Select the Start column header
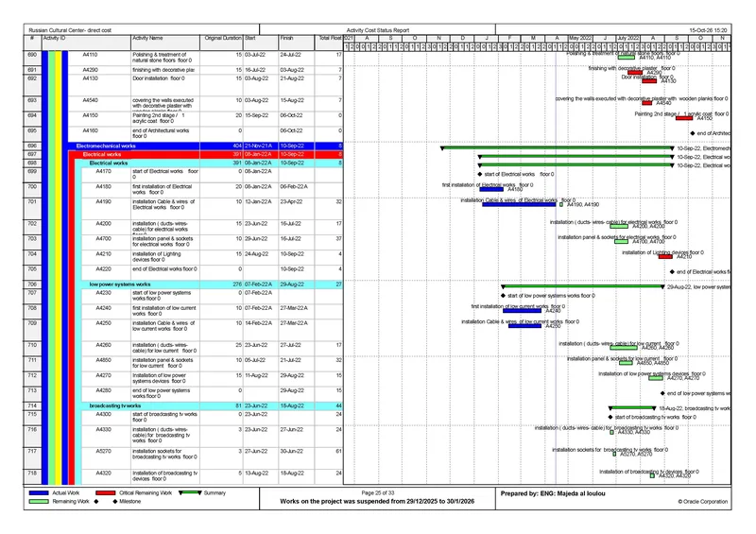756x534 pixels. pos(261,42)
